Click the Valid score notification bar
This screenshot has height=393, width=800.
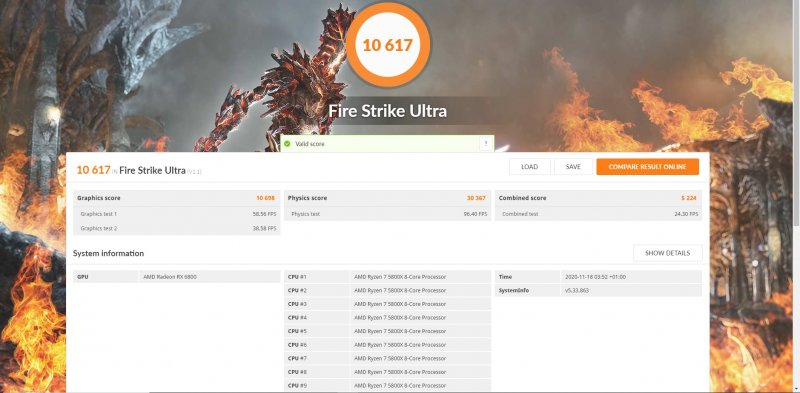(x=387, y=144)
